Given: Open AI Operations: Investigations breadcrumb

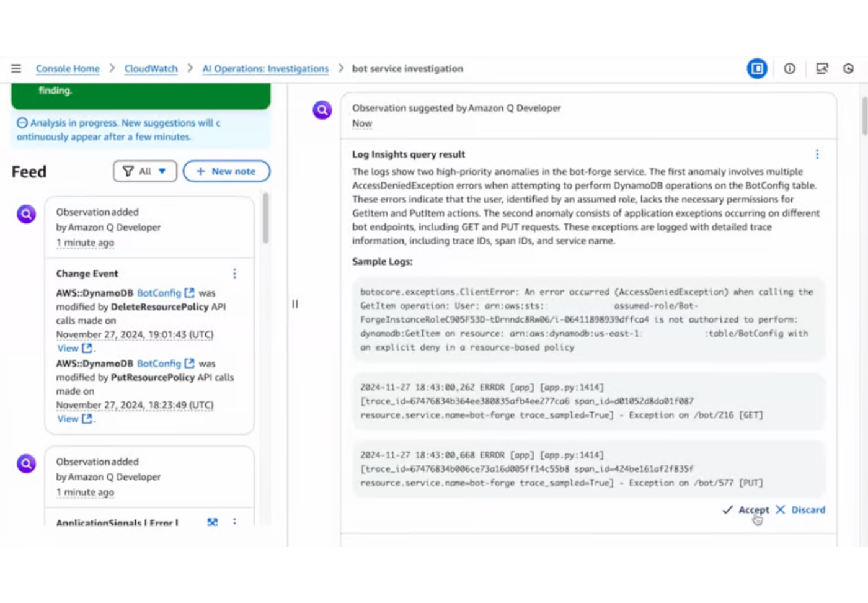Looking at the screenshot, I should [x=265, y=68].
